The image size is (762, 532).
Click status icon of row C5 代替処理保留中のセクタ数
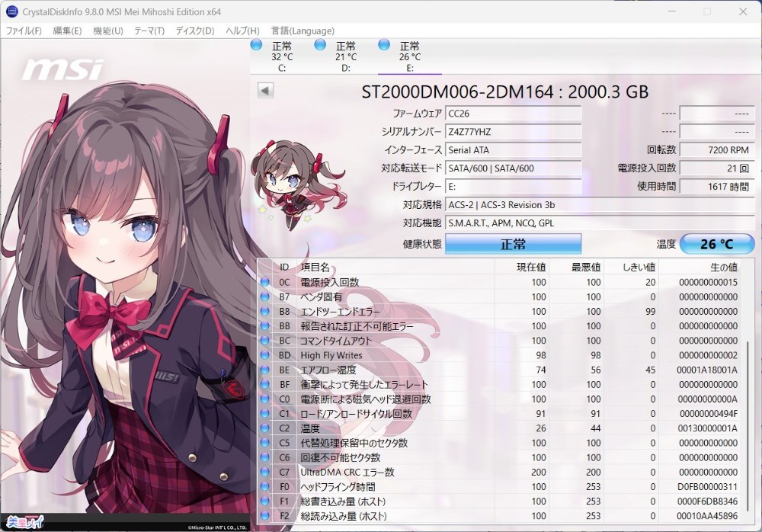(265, 443)
